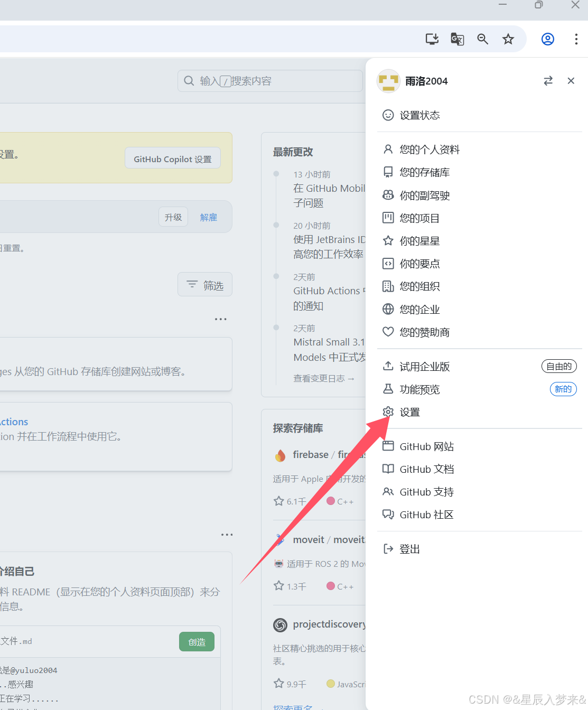This screenshot has width=588, height=710.
Task: Open the browser profile avatar icon
Action: (547, 39)
